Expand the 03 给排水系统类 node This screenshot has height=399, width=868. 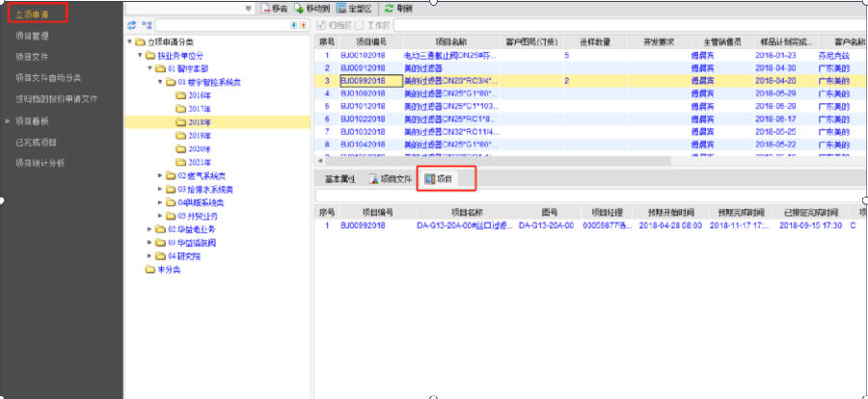point(160,189)
